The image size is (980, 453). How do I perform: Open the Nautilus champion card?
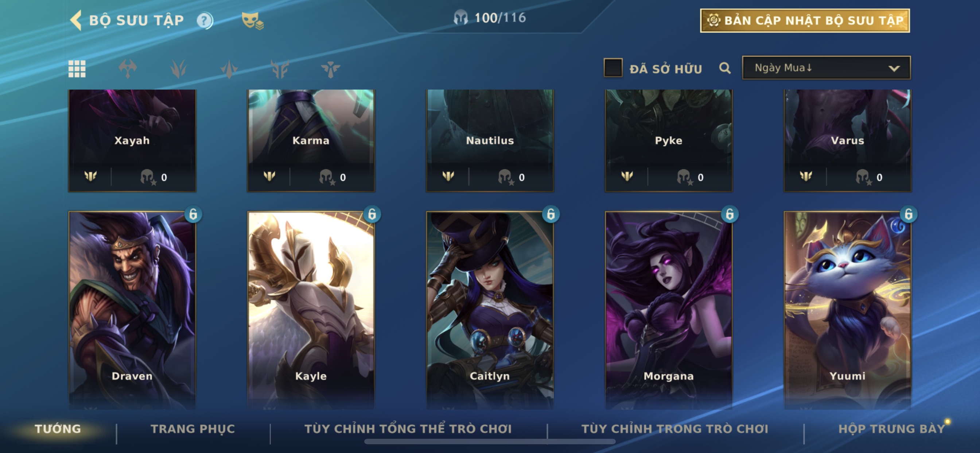pos(490,140)
